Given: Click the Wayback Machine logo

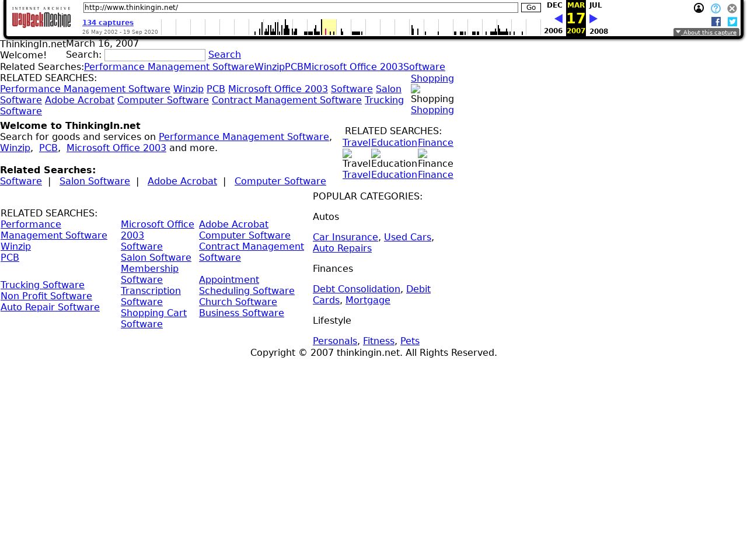Looking at the screenshot, I should [41, 18].
